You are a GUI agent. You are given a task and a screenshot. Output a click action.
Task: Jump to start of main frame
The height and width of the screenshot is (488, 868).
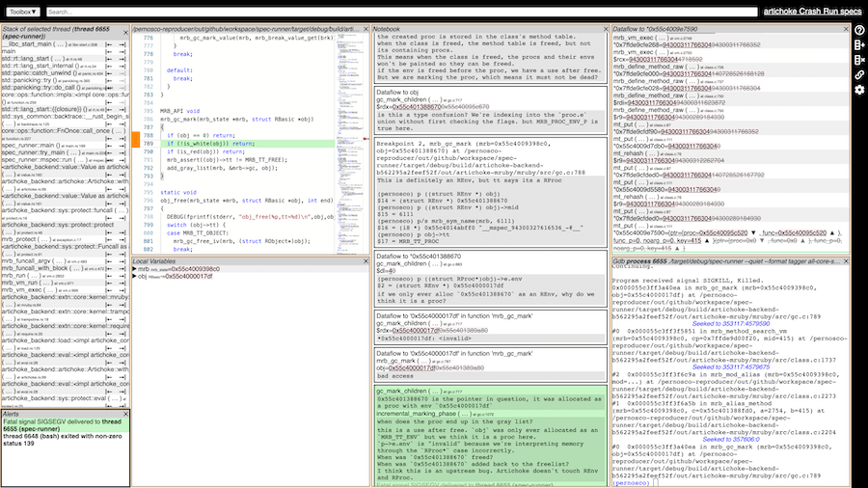click(x=108, y=52)
